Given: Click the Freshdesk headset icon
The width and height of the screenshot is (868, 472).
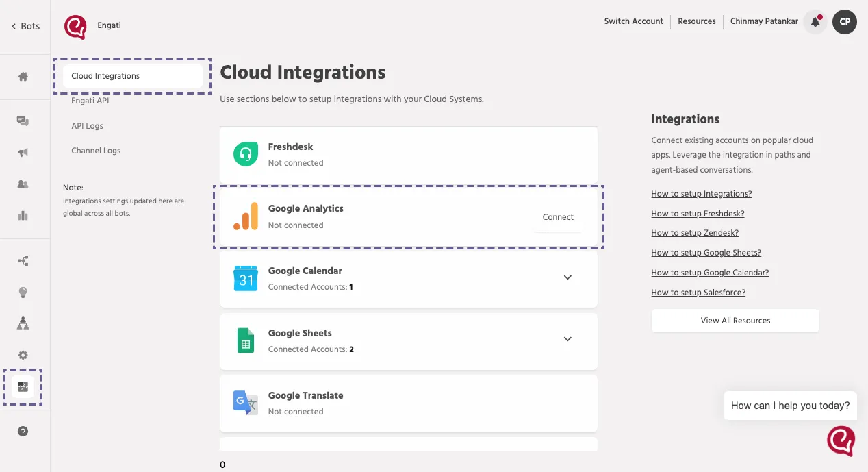Looking at the screenshot, I should point(246,154).
